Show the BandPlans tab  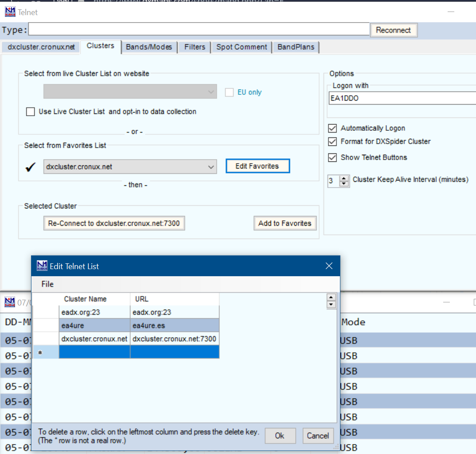(x=296, y=47)
